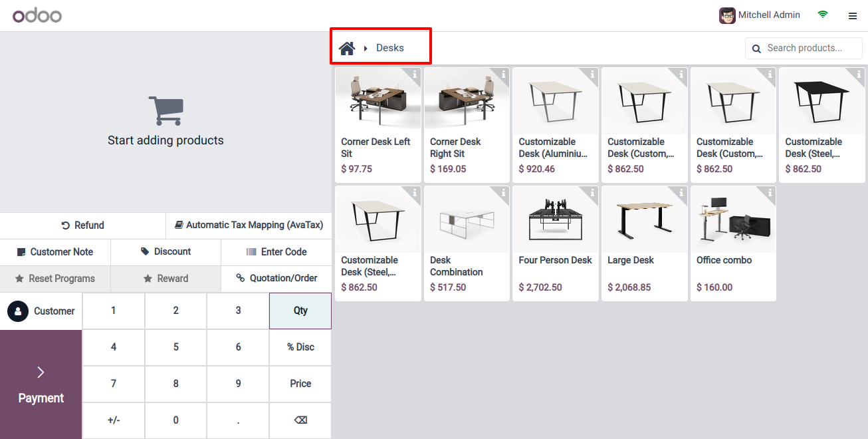Screen dimensions: 868x439
Task: Open the Customer selection
Action: tap(41, 311)
